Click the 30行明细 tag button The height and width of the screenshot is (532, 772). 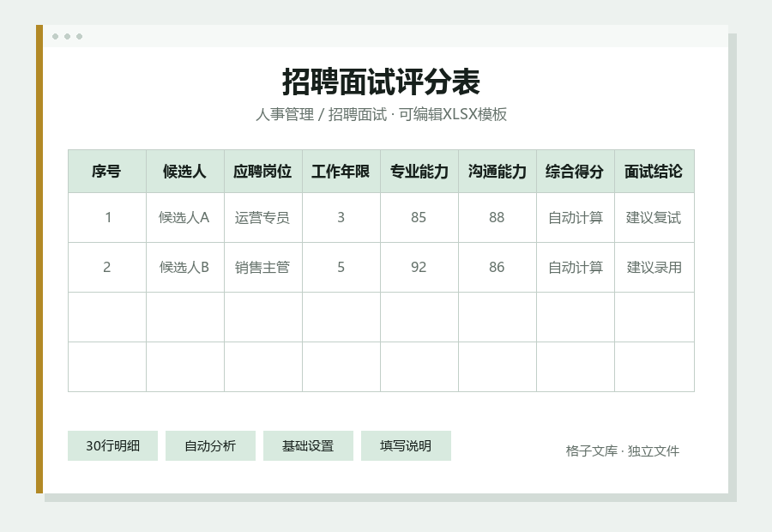point(112,446)
